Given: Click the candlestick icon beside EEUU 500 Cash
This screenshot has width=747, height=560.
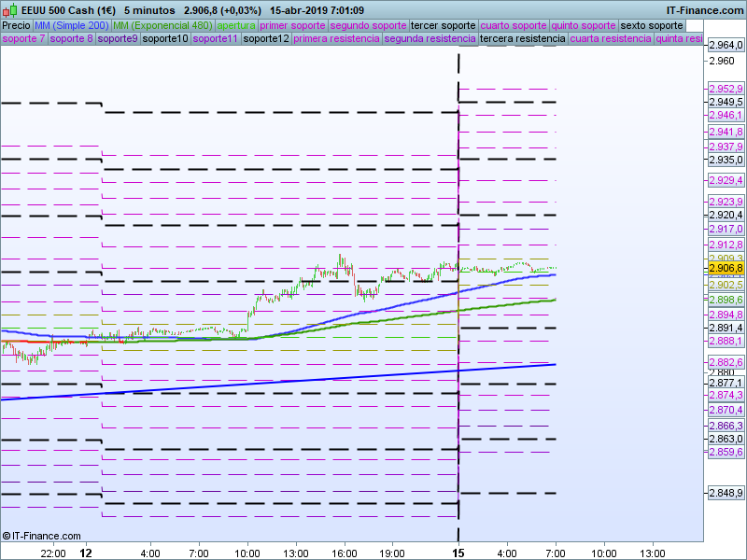Looking at the screenshot, I should click(x=10, y=10).
